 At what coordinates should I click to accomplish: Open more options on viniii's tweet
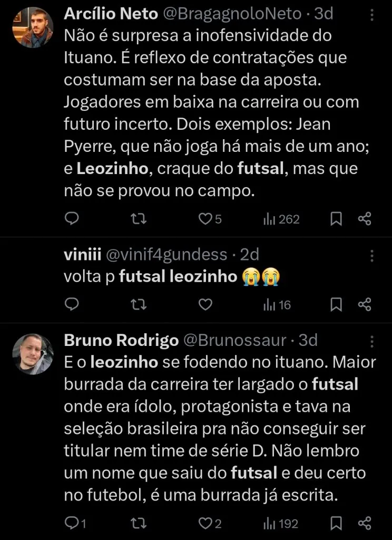(372, 256)
